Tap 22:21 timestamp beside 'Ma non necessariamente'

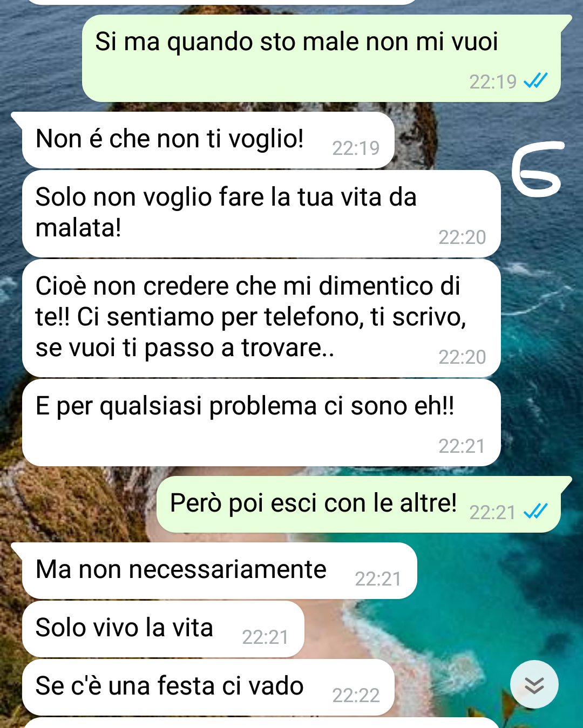pyautogui.click(x=378, y=579)
